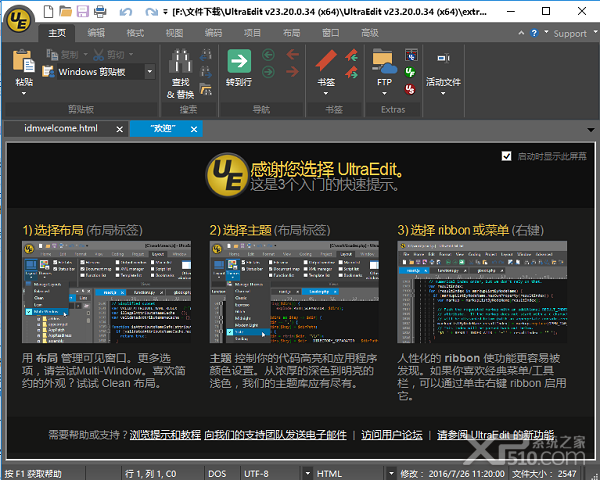
Task: Launch UltraSentry red US icon
Action: coord(410,89)
